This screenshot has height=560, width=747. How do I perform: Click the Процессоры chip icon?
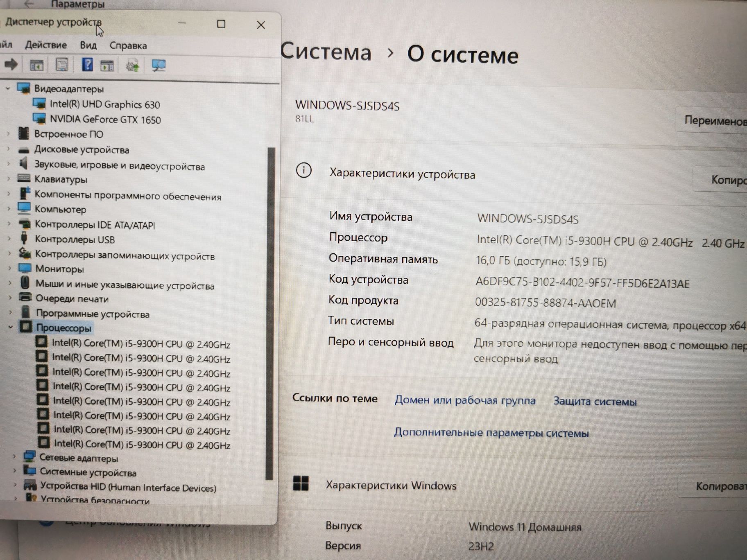[x=26, y=327]
